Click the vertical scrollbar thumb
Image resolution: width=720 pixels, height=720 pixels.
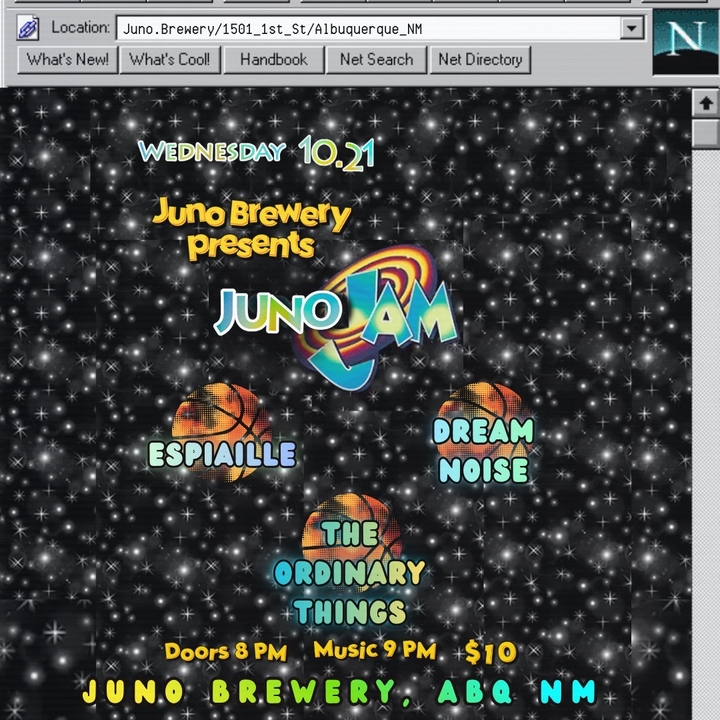coord(706,134)
